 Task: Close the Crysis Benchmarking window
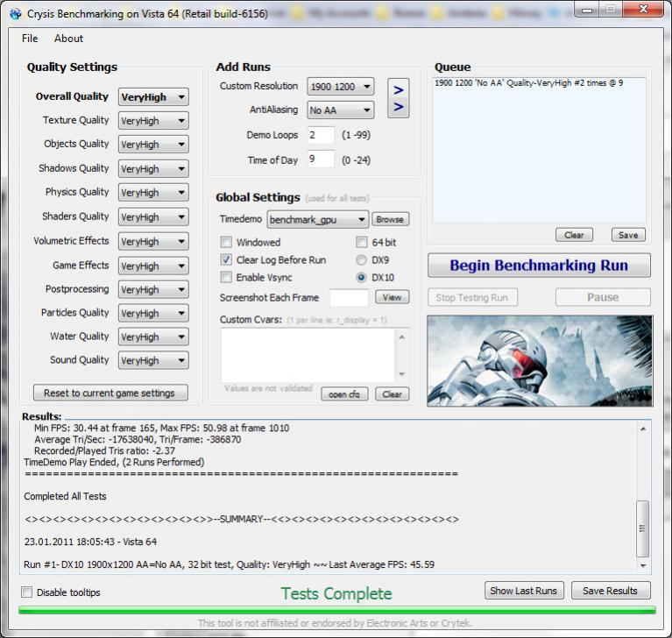pyautogui.click(x=643, y=9)
